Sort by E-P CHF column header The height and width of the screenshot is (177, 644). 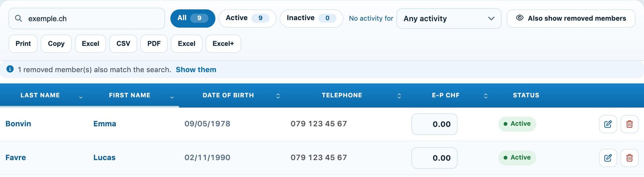tap(446, 96)
